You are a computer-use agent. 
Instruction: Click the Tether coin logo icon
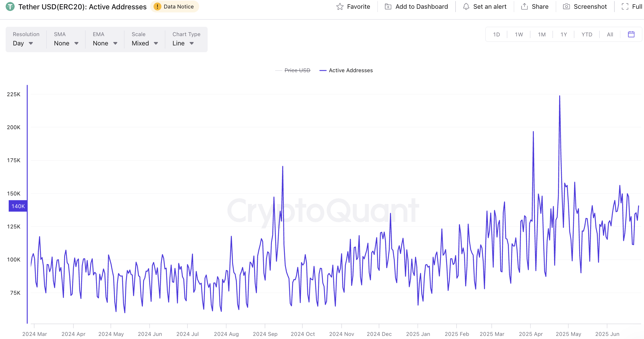tap(10, 6)
